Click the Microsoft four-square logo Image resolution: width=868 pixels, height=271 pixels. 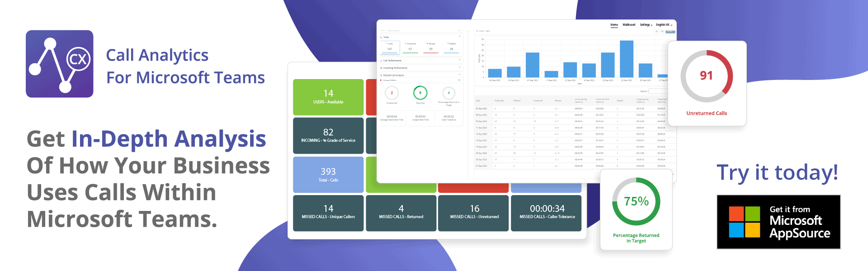click(744, 222)
